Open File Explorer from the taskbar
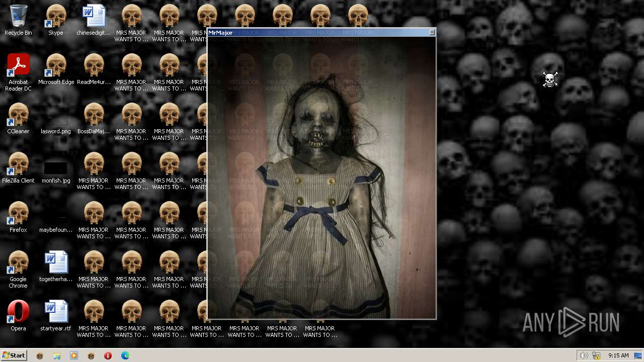 coord(57,355)
